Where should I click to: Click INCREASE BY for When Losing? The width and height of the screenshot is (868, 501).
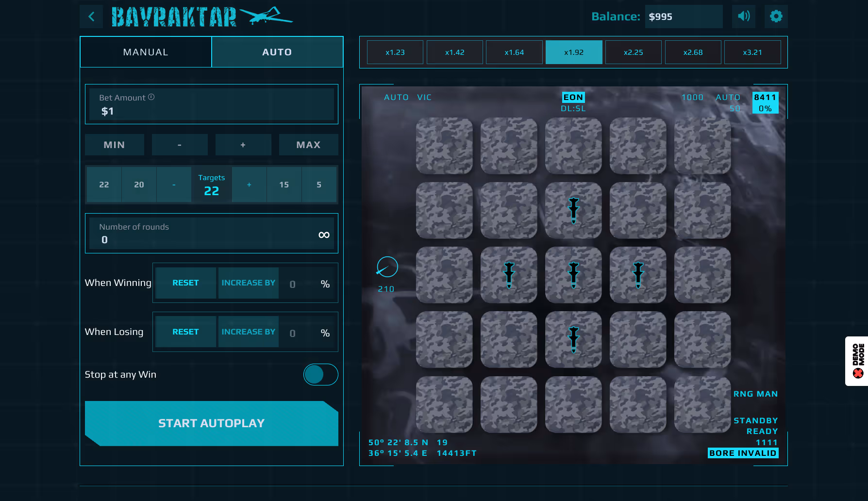[x=249, y=332]
